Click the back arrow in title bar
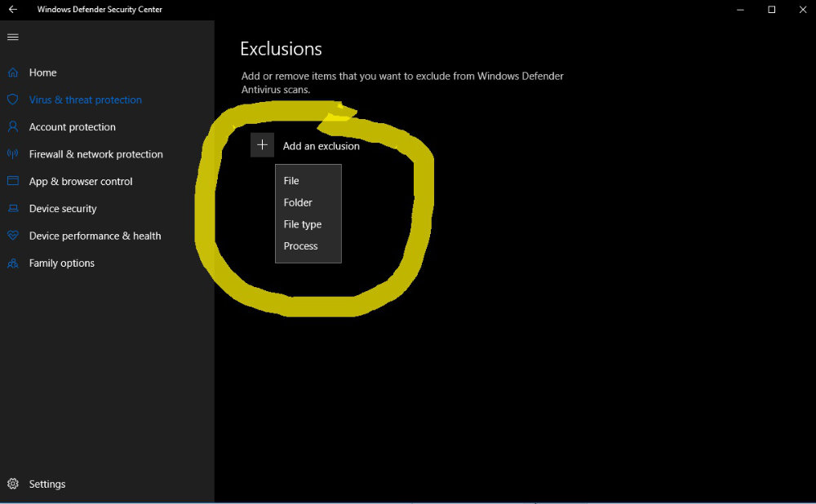The width and height of the screenshot is (816, 504). tap(12, 9)
